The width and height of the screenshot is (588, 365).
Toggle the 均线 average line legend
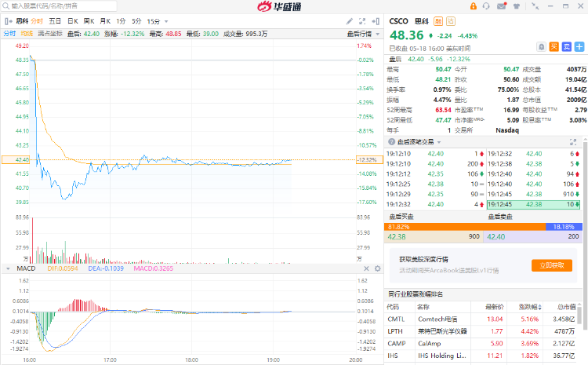coord(27,34)
